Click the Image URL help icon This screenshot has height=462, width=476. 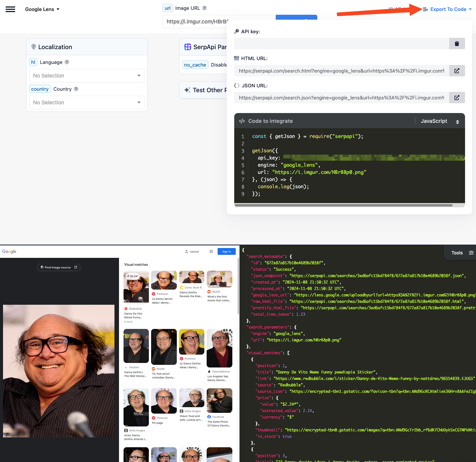(204, 8)
